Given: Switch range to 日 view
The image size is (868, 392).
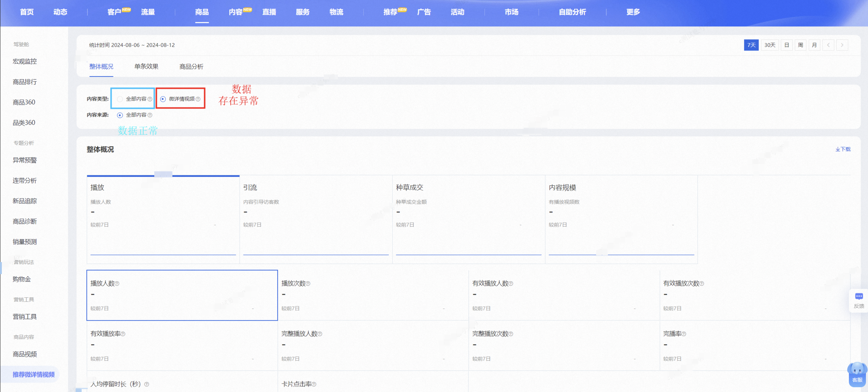Looking at the screenshot, I should (787, 45).
